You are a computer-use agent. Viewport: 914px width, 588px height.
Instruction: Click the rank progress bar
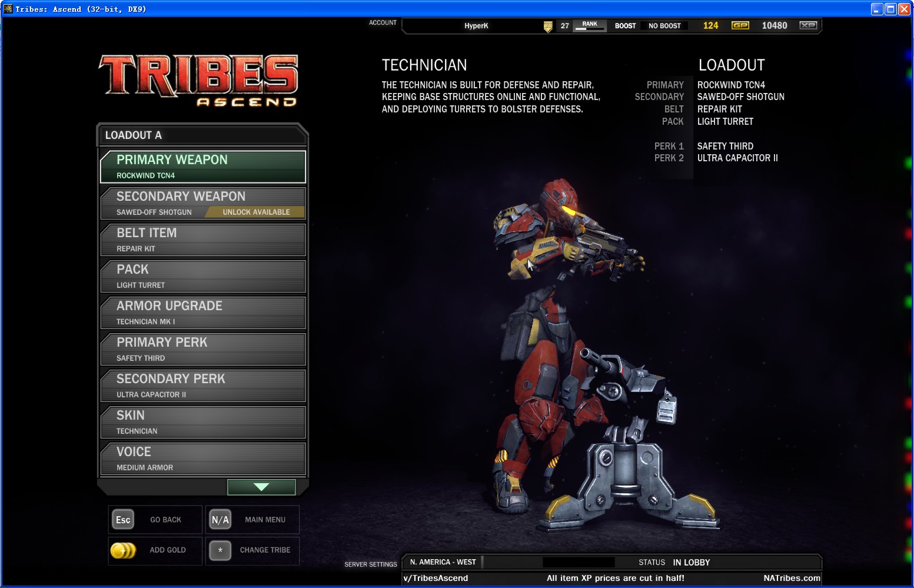(590, 29)
